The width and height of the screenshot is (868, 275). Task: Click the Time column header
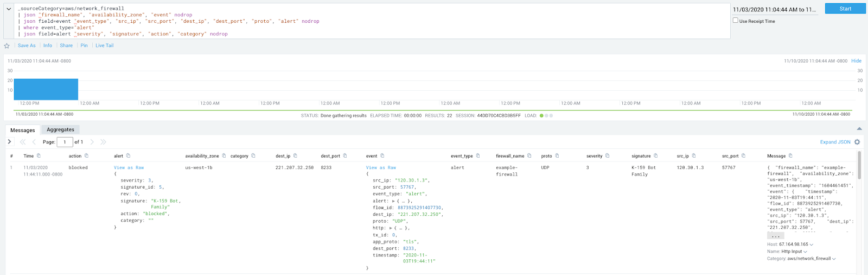[28, 156]
